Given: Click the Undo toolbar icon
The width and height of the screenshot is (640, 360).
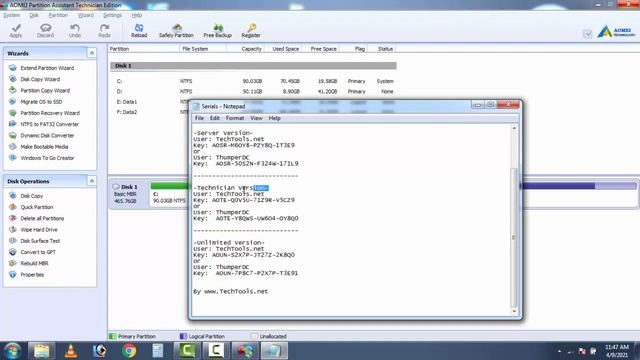Looking at the screenshot, I should tap(75, 31).
